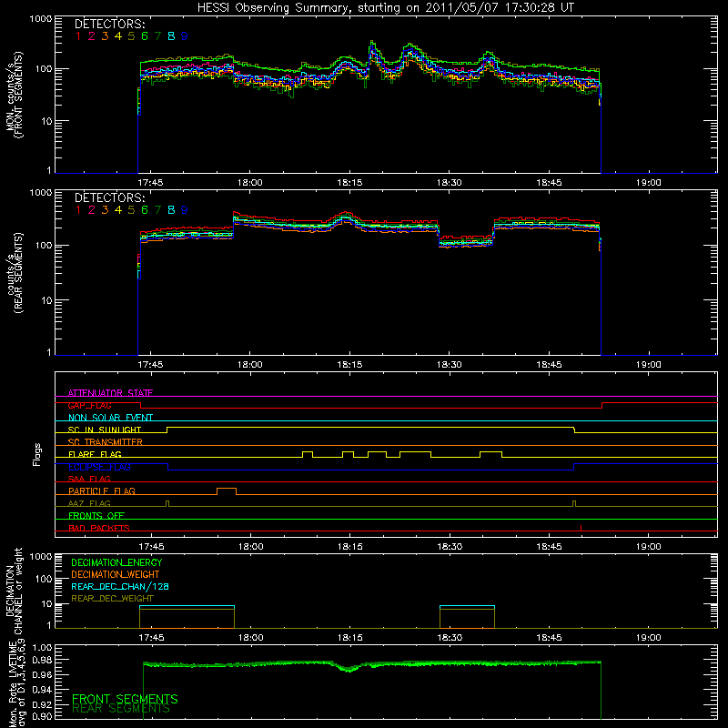728x728 pixels.
Task: Click the FRONT SEGMENTS livetime legend
Action: (125, 699)
